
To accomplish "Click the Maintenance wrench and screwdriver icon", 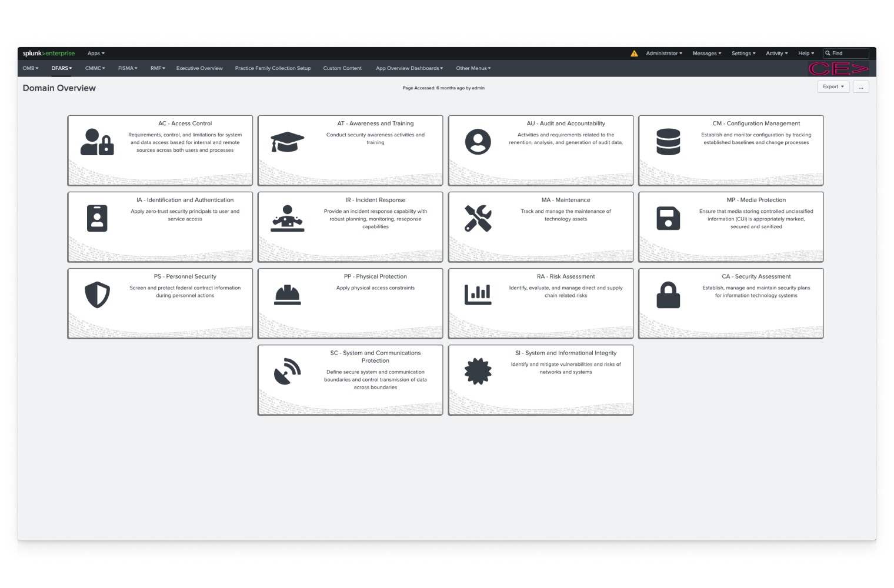I will (478, 219).
